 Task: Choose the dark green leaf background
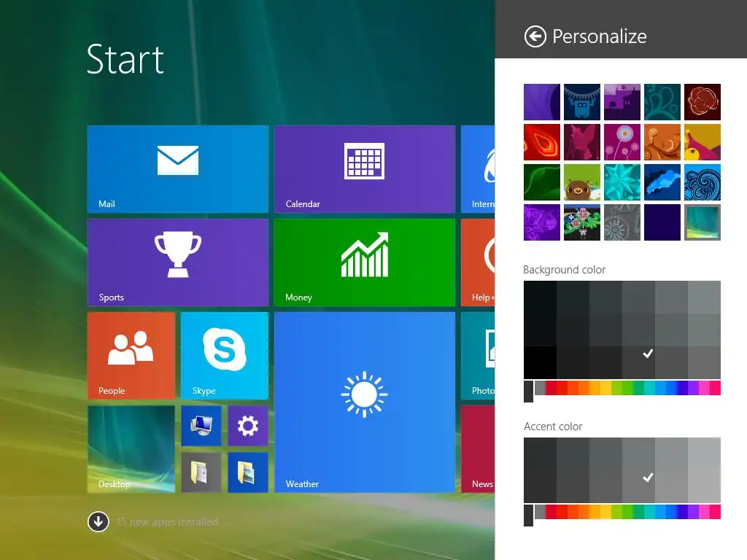pyautogui.click(x=542, y=182)
